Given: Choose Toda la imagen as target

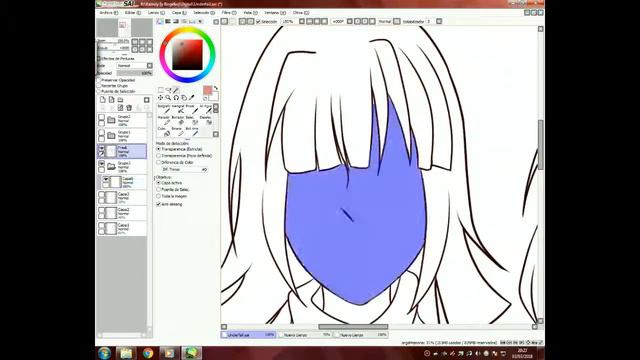Looking at the screenshot, I should pyautogui.click(x=158, y=196).
